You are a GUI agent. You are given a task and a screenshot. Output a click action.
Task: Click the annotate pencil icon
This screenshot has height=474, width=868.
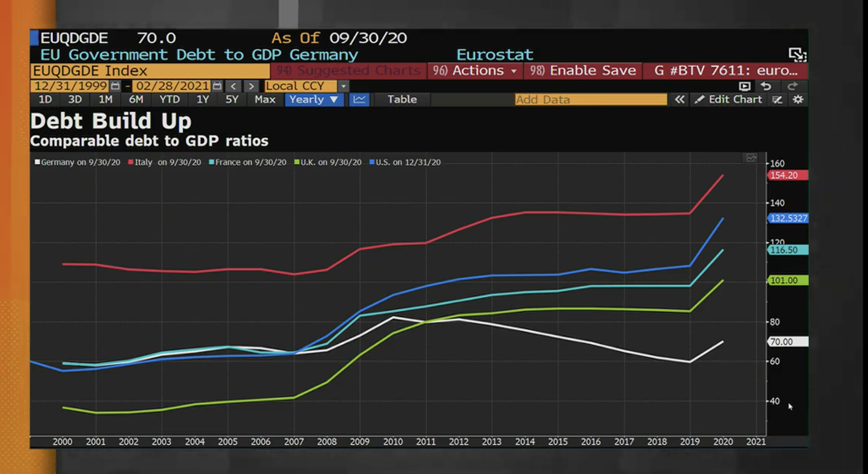coord(777,100)
